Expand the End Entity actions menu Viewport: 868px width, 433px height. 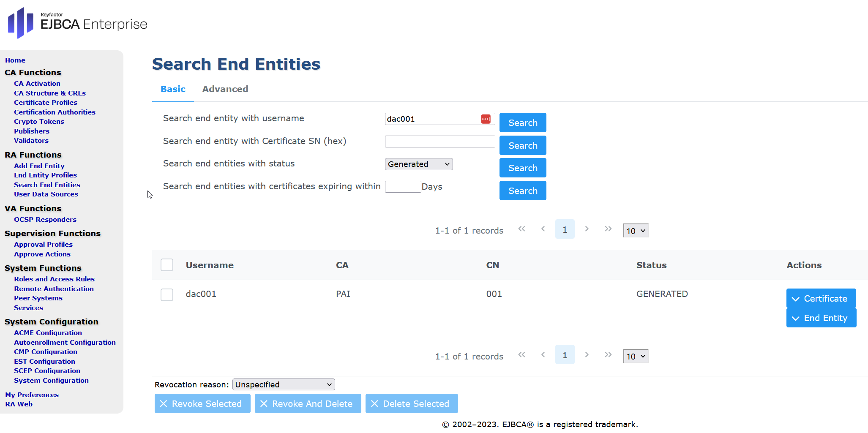tap(821, 318)
